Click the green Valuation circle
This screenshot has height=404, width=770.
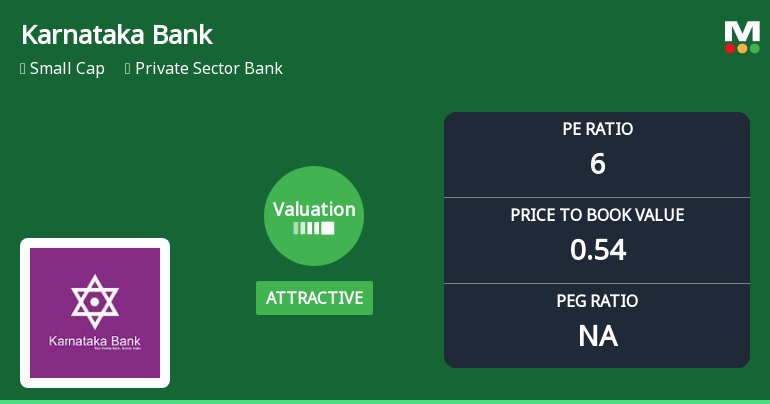314,216
